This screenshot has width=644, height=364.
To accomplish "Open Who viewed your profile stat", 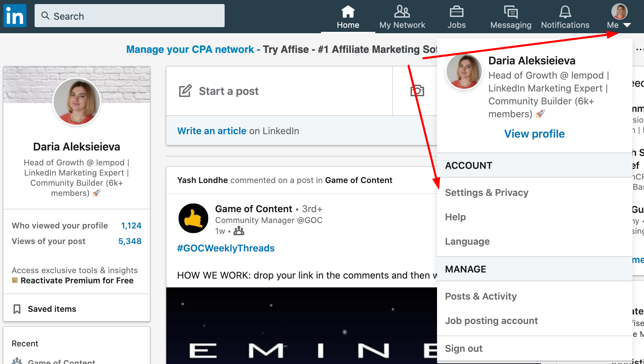I will coord(77,226).
